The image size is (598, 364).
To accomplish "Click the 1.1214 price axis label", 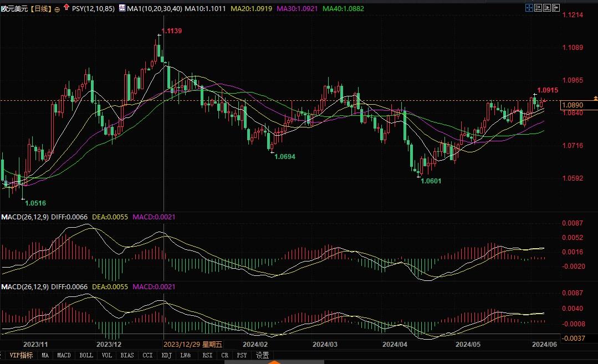I will (x=573, y=15).
